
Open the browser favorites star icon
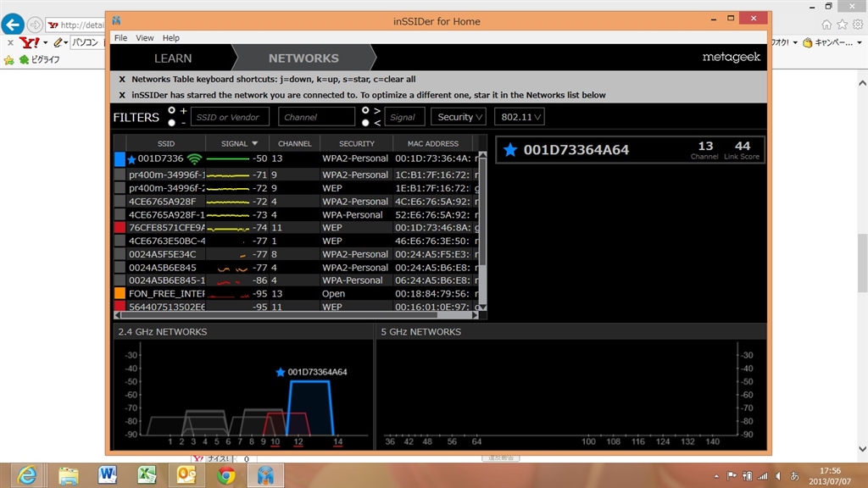(842, 25)
